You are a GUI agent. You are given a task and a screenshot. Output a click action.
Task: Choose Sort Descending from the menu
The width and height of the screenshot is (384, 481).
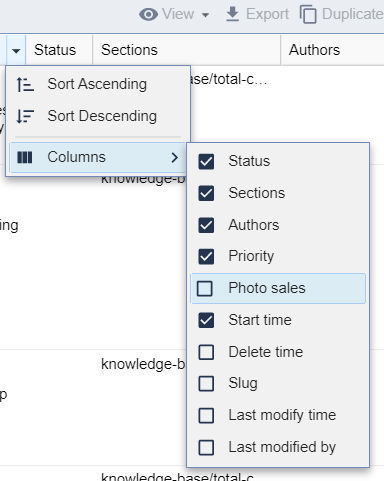coord(98,116)
